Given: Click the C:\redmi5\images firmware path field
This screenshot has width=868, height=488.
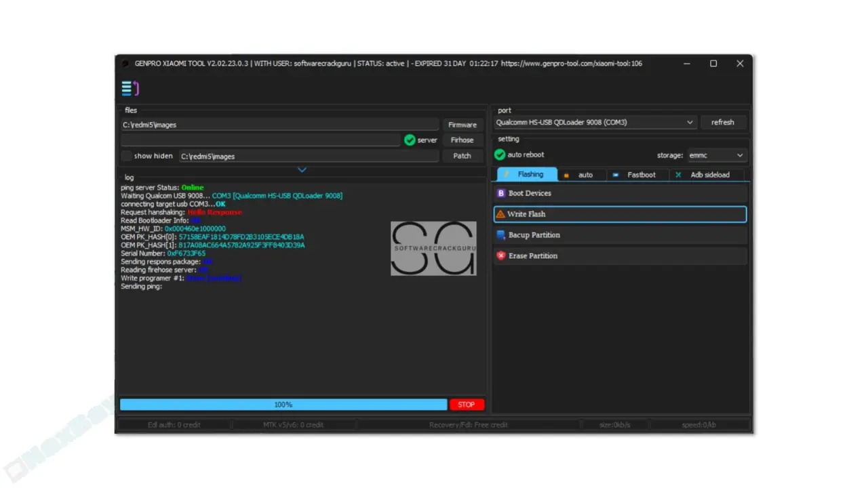Looking at the screenshot, I should 281,125.
